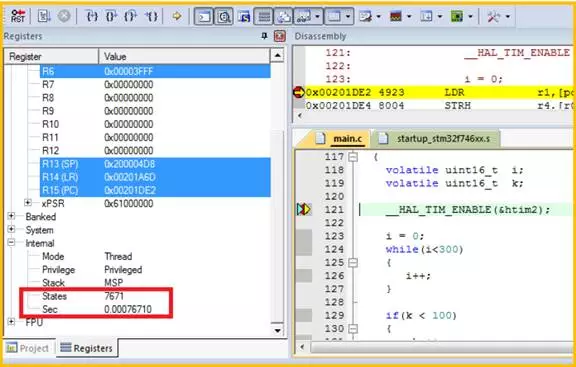Collapse the code fold at line 125
The width and height of the screenshot is (576, 367).
(x=353, y=263)
